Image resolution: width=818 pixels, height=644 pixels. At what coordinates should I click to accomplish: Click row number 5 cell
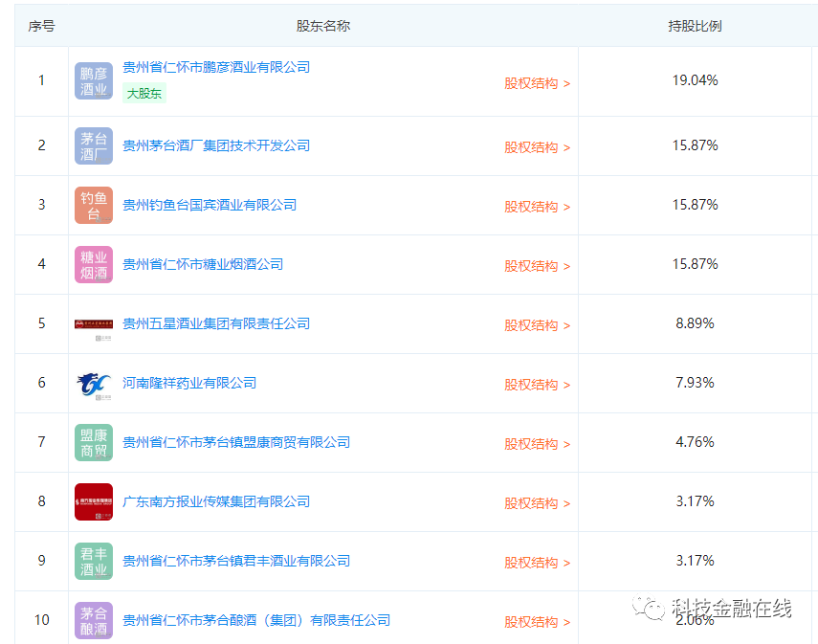42,323
